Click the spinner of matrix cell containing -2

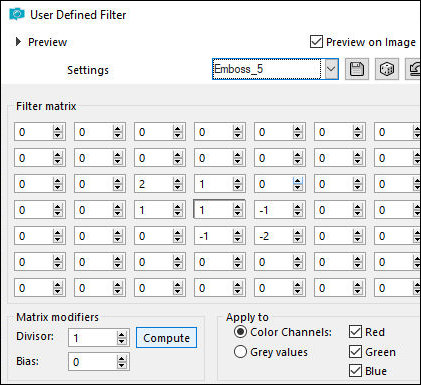tap(297, 236)
